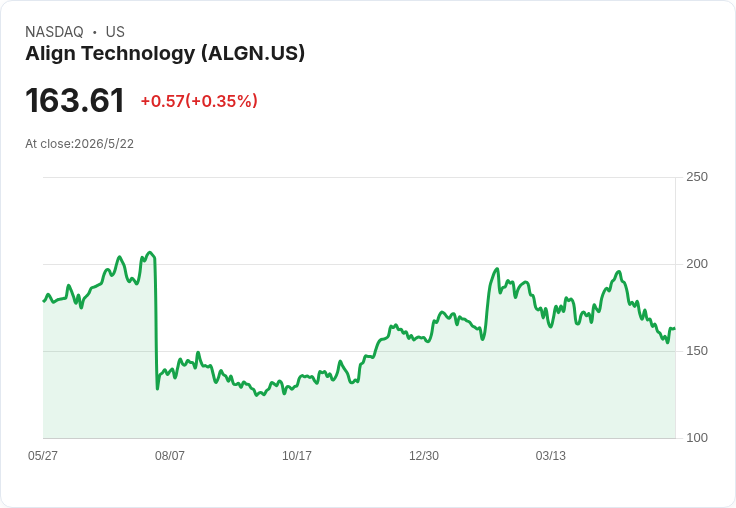
Task: Click the rightmost end of the price line
Action: tap(675, 328)
